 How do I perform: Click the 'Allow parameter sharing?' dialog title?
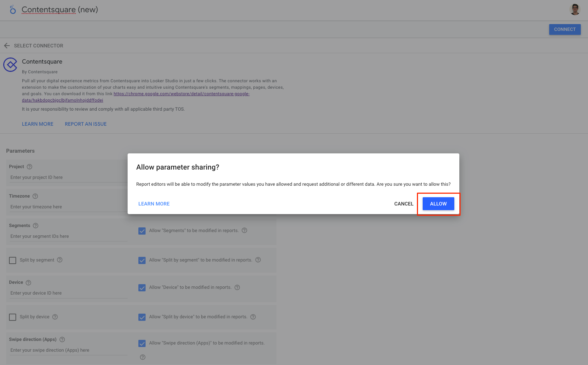[x=178, y=167]
